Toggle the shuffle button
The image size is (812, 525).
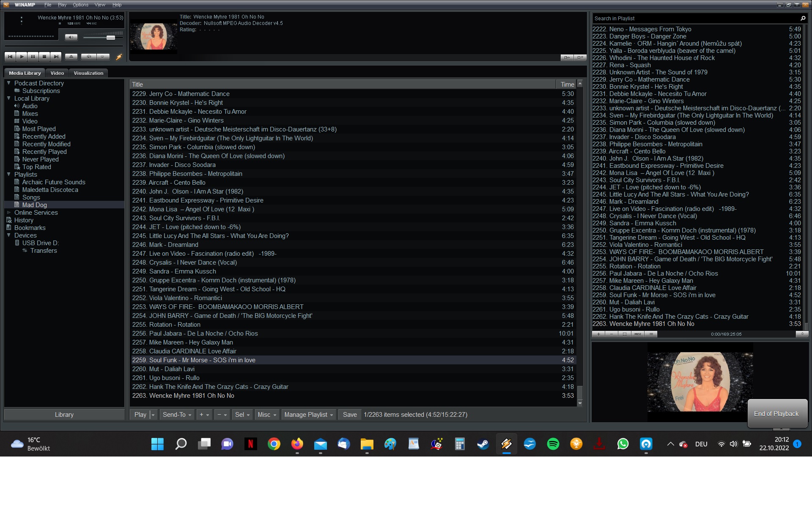click(x=89, y=57)
